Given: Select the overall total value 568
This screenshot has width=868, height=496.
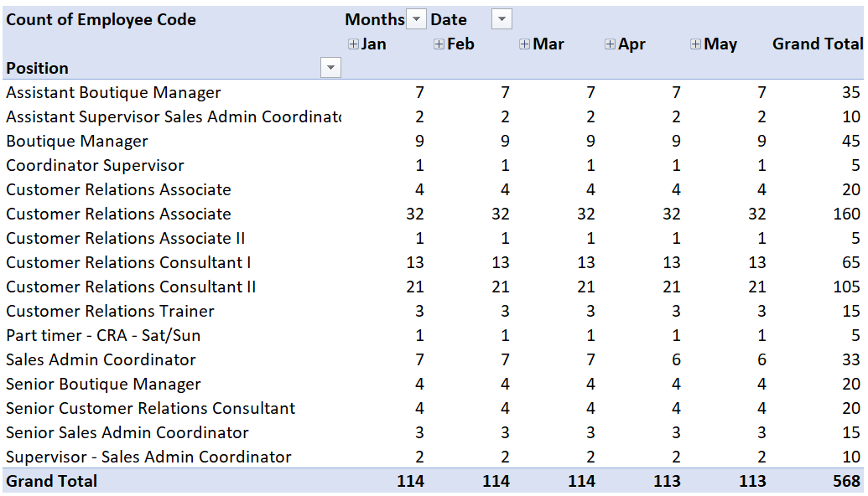Looking at the screenshot, I should (846, 482).
